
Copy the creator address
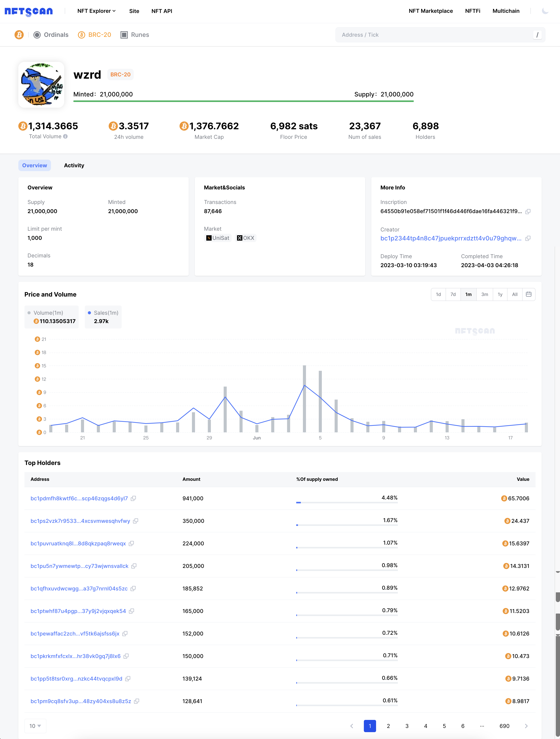click(528, 239)
